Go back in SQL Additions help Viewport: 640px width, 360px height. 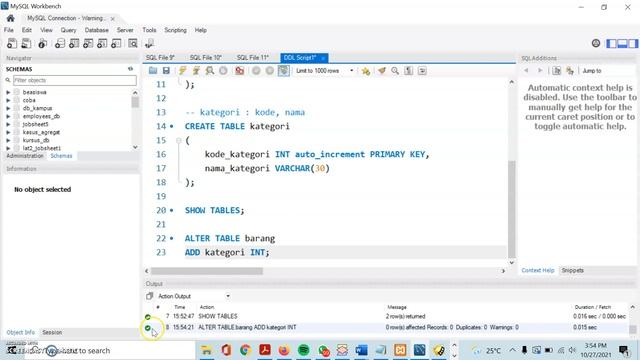(527, 71)
